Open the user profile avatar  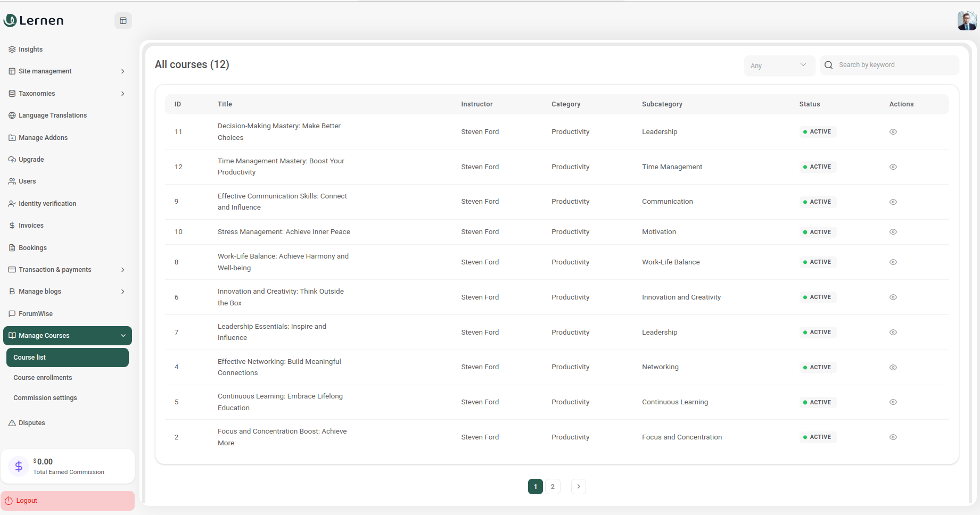966,21
